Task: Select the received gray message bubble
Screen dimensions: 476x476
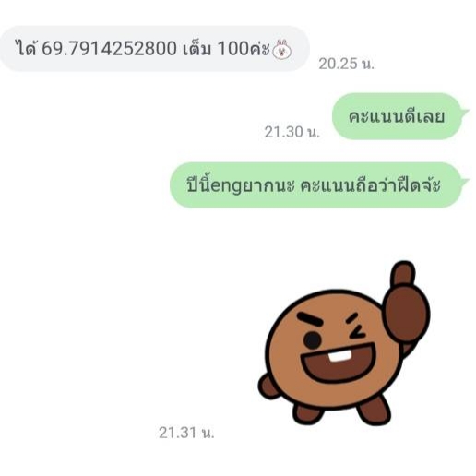Action: (155, 49)
